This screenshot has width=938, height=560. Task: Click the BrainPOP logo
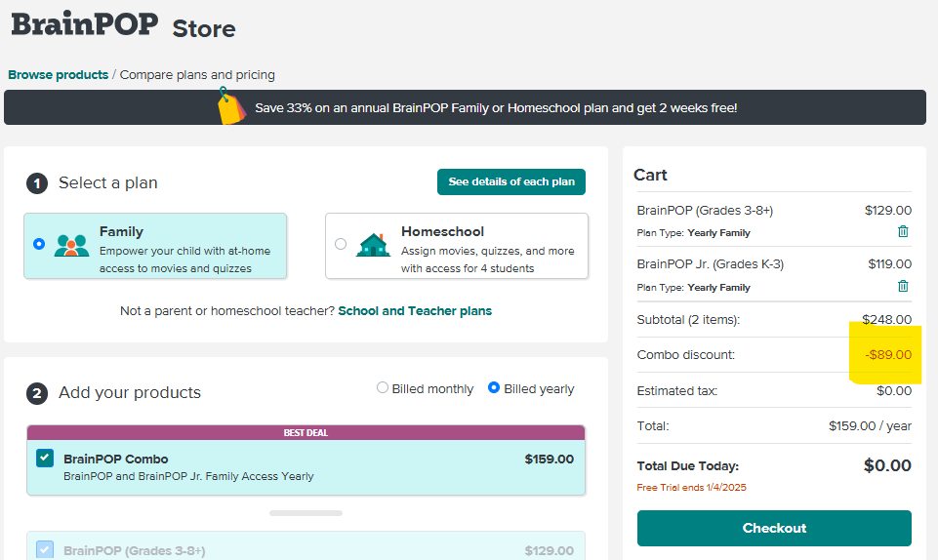tap(85, 24)
